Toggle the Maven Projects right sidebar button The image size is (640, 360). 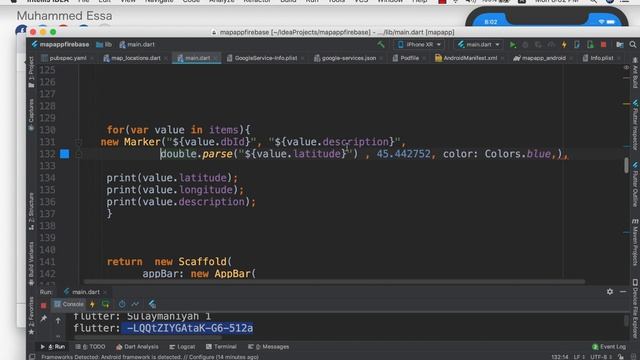(x=635, y=241)
